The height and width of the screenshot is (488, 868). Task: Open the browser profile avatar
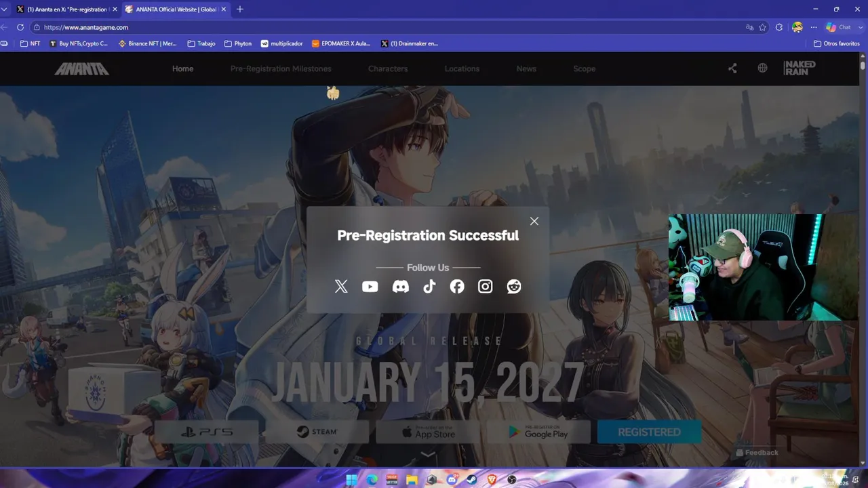coord(797,27)
